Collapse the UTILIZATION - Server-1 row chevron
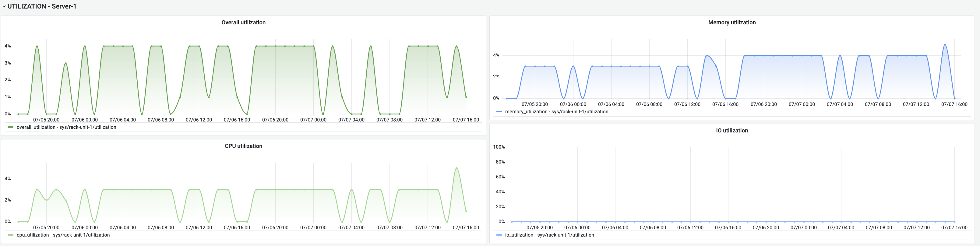This screenshot has height=246, width=980. pos(4,6)
